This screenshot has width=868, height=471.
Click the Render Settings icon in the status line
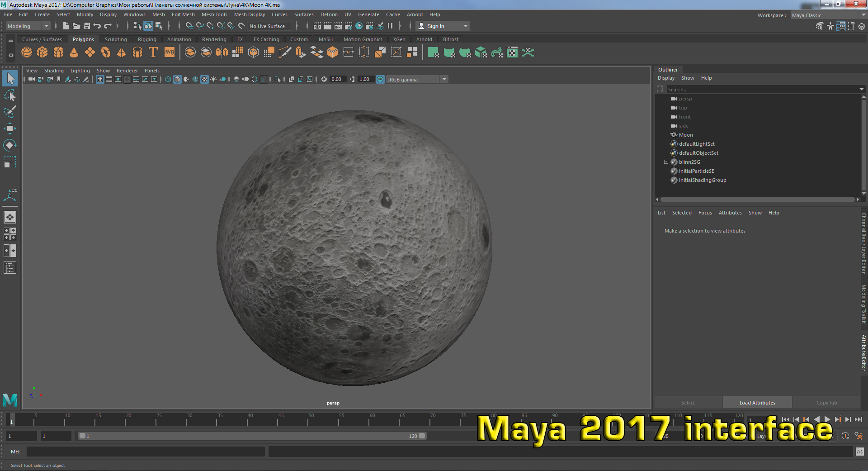(x=349, y=26)
